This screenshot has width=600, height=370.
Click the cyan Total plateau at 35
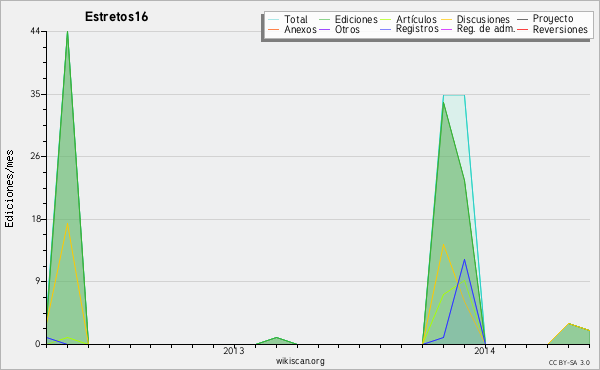(x=454, y=95)
